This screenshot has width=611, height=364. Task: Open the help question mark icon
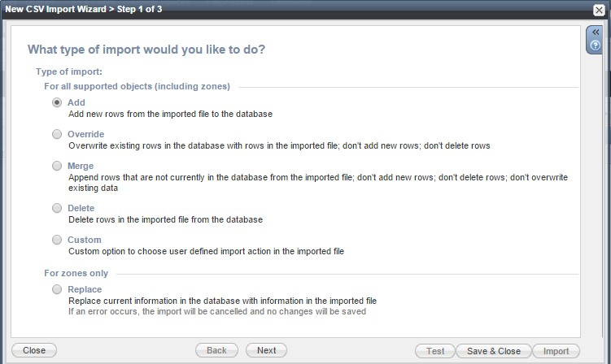coord(596,45)
